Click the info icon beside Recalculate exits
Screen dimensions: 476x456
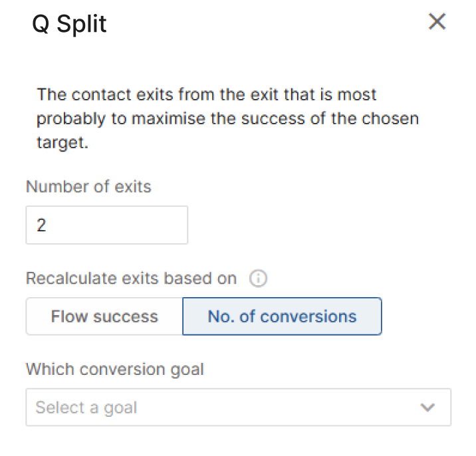[x=258, y=279]
